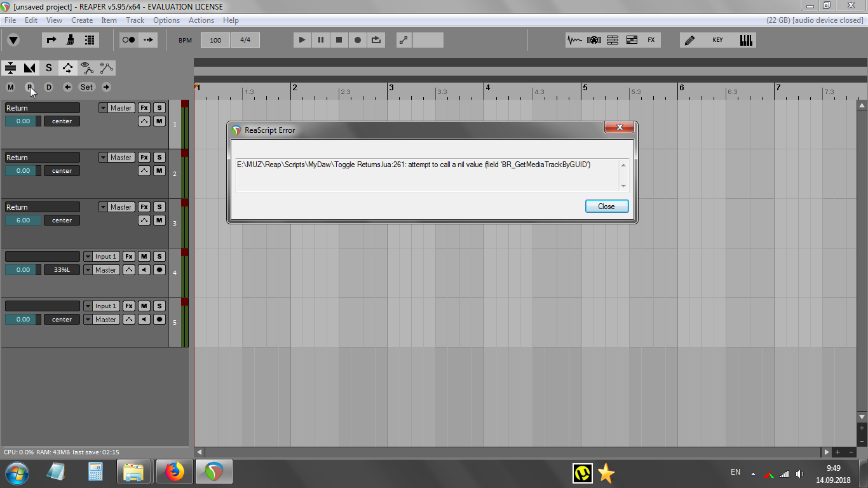Start playback with the Play button
The image size is (868, 488).
pos(302,40)
